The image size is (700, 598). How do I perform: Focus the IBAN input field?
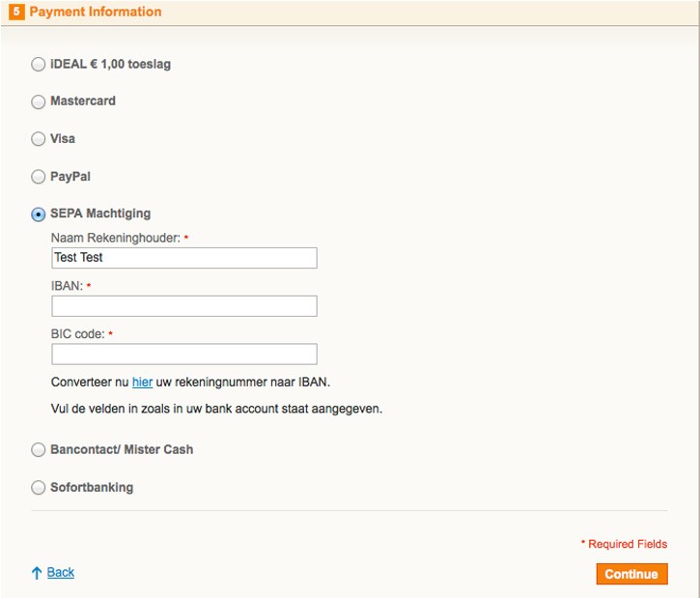(x=184, y=306)
